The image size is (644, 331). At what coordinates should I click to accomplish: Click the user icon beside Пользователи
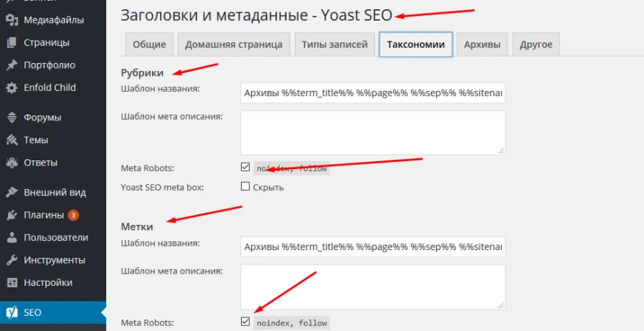point(12,237)
